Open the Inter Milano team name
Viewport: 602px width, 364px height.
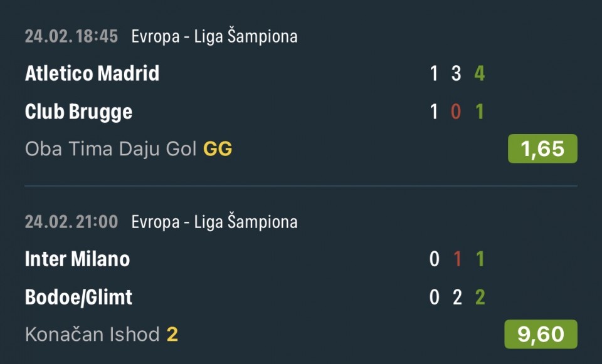tap(77, 259)
